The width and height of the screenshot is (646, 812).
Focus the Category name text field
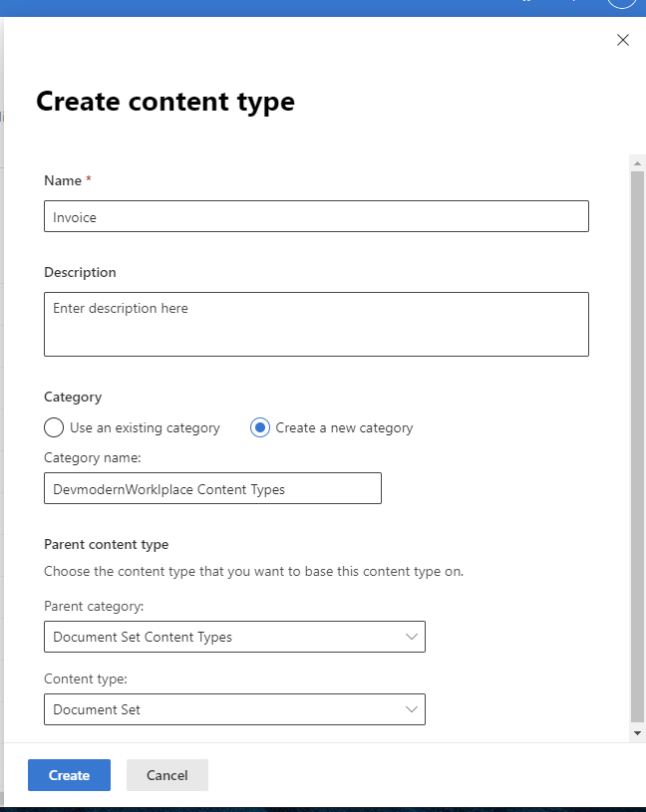tap(212, 488)
